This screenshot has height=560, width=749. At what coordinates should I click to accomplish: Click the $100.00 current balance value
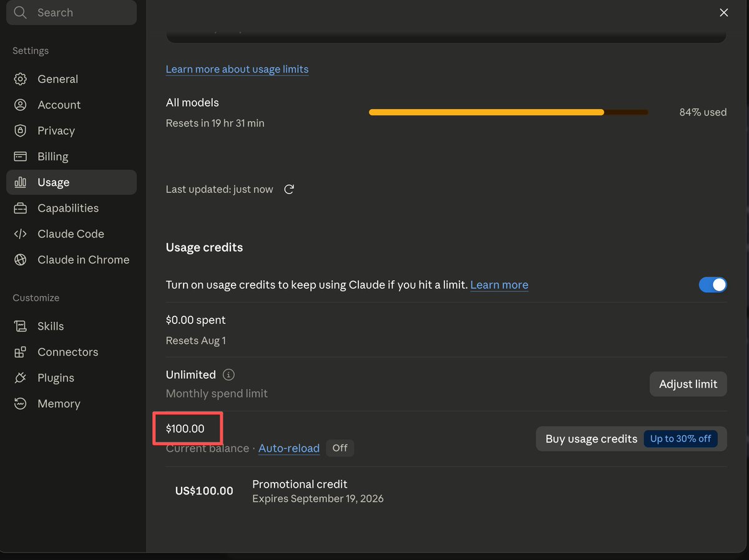coord(185,429)
